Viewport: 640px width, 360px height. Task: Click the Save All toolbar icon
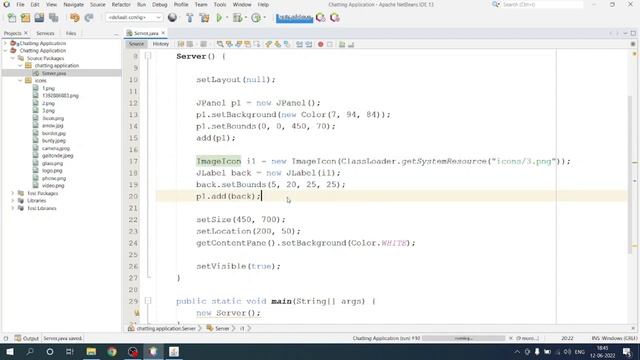click(53, 18)
